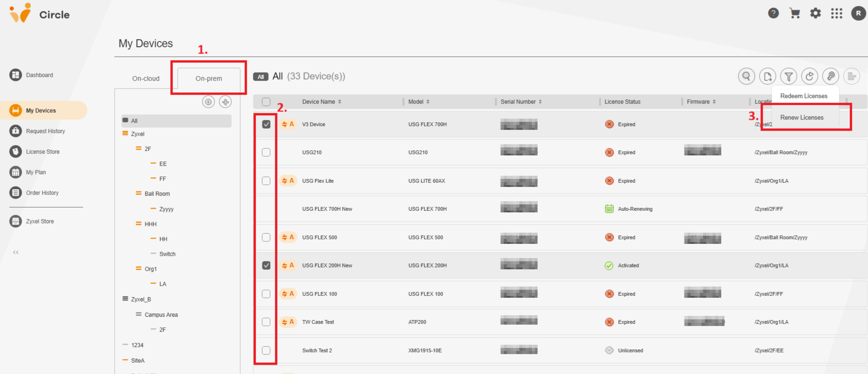Choose Redeem Licenses from the menu
Image resolution: width=868 pixels, height=374 pixels.
coord(804,96)
